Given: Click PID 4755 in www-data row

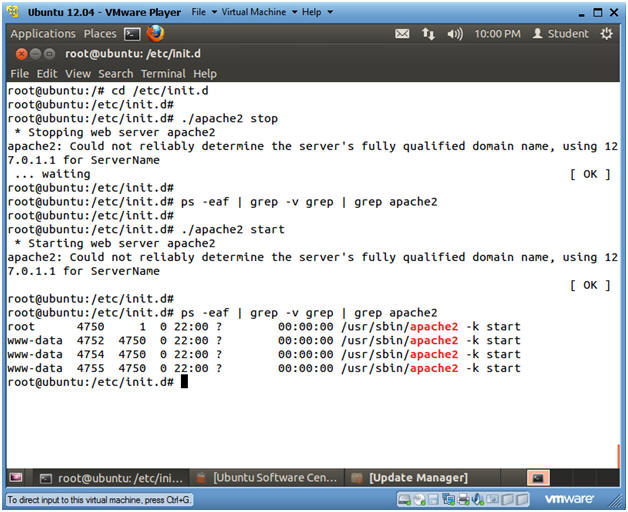Looking at the screenshot, I should click(91, 368).
